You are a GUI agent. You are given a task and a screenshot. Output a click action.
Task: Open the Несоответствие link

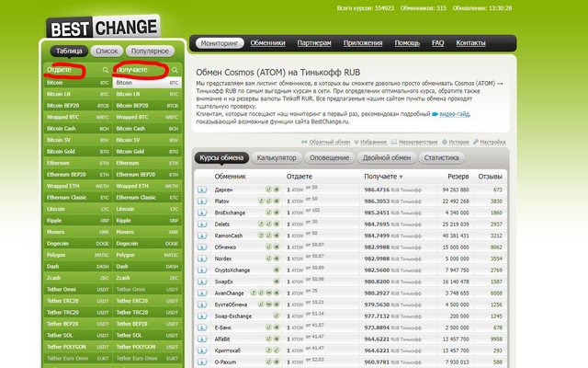[x=418, y=142]
